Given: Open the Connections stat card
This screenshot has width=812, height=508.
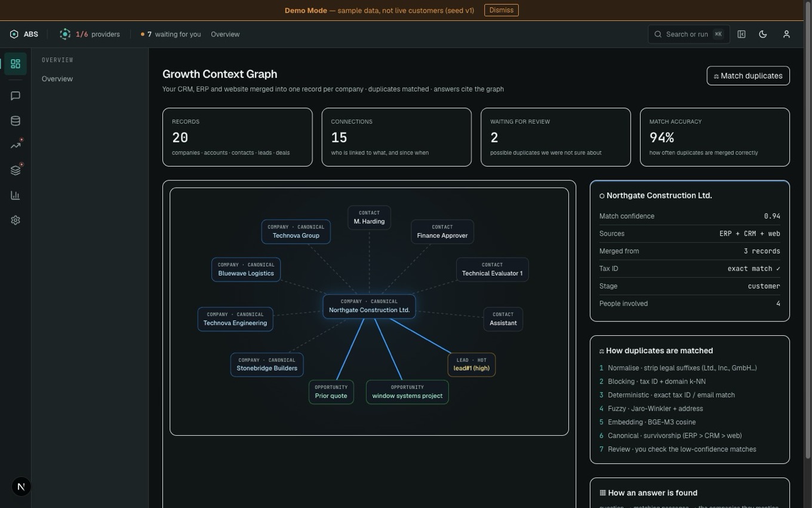Looking at the screenshot, I should (396, 137).
